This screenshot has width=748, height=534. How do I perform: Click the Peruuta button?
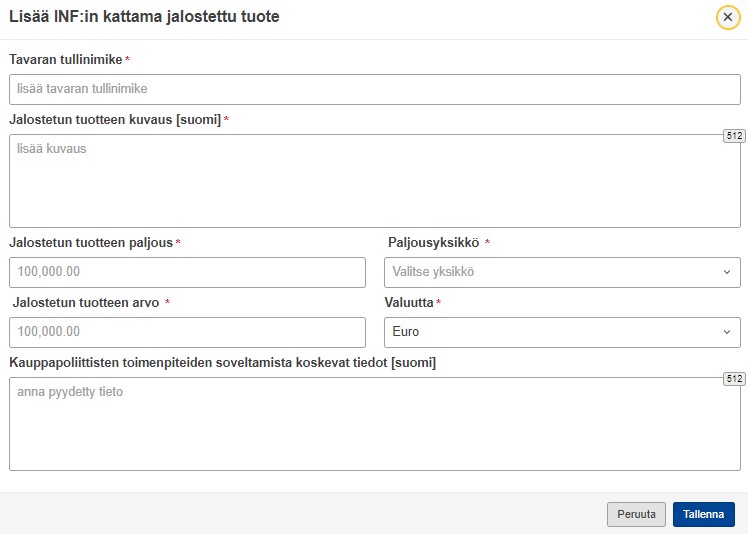tap(636, 514)
